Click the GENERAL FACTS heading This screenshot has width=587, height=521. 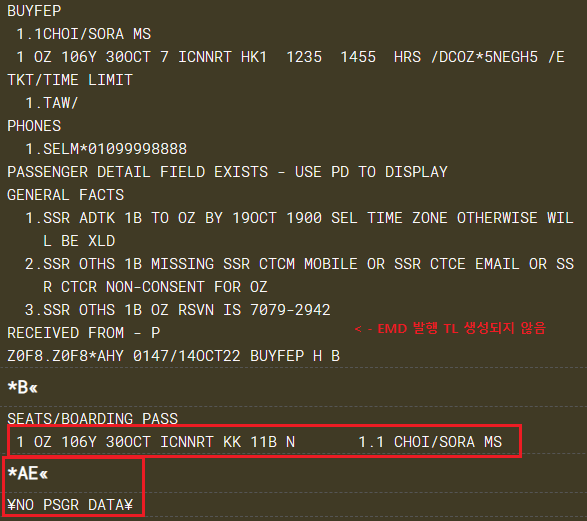click(66, 195)
